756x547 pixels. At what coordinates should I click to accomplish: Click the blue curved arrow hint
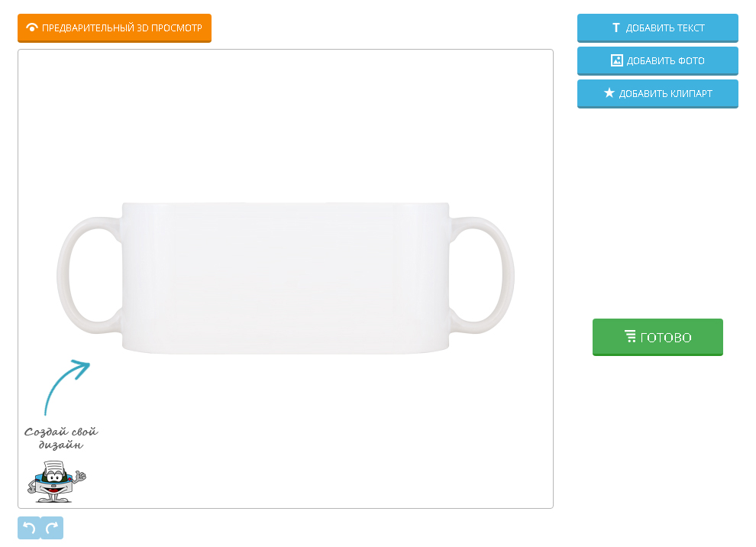click(x=65, y=384)
